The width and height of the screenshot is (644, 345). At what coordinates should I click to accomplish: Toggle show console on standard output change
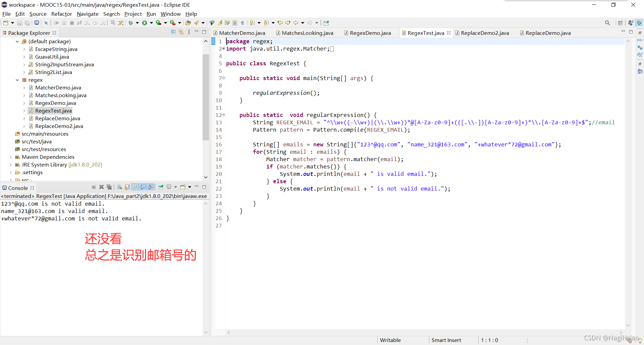click(x=143, y=187)
